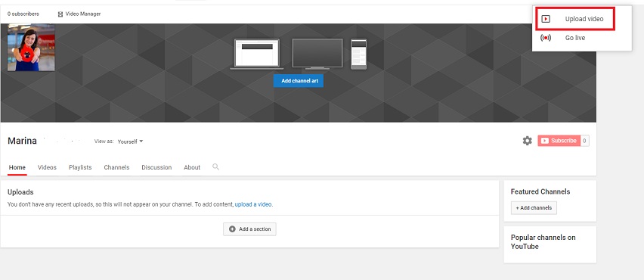Switch to the Videos tab
The height and width of the screenshot is (280, 644).
click(x=47, y=167)
